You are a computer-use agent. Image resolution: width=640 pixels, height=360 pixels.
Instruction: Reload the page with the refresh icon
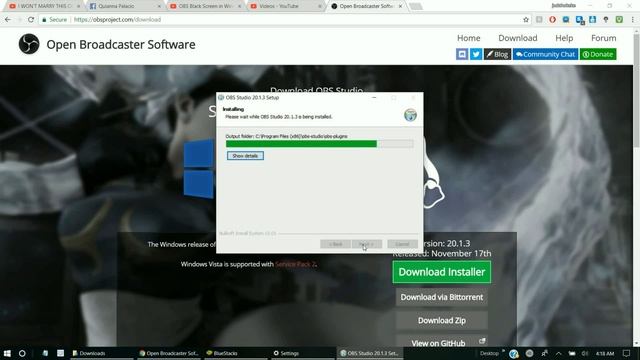(x=31, y=20)
